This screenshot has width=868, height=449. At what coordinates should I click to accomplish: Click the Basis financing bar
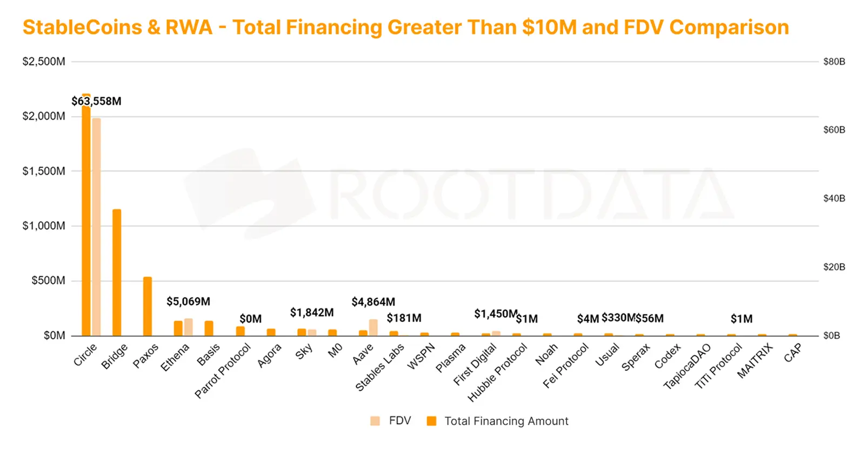coord(209,328)
